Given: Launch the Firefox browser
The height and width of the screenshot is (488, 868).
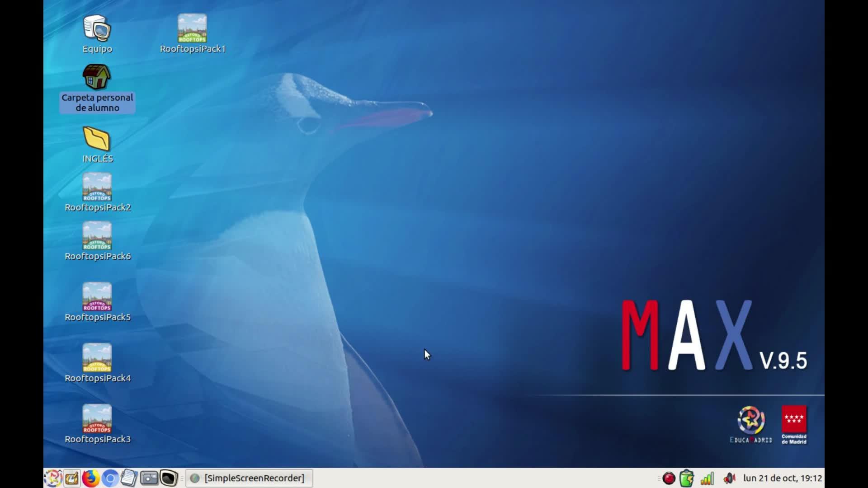Looking at the screenshot, I should [91, 478].
